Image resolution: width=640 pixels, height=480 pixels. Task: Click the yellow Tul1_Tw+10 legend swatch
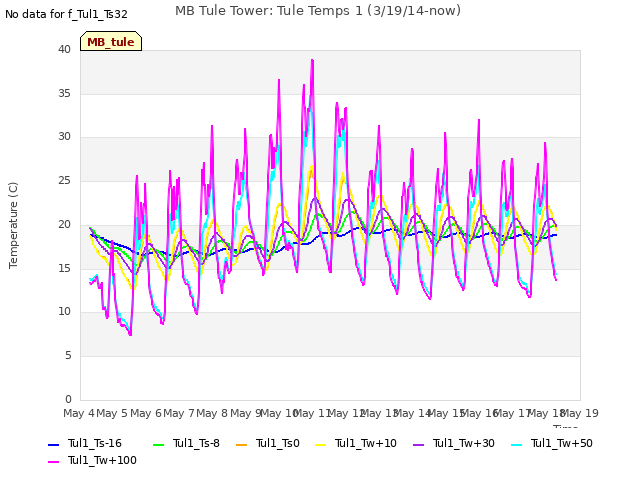[x=321, y=444]
